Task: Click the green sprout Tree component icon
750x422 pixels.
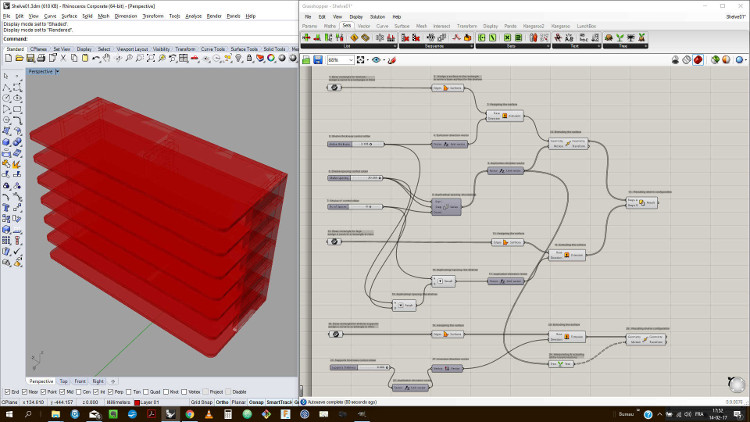Action: tap(620, 37)
